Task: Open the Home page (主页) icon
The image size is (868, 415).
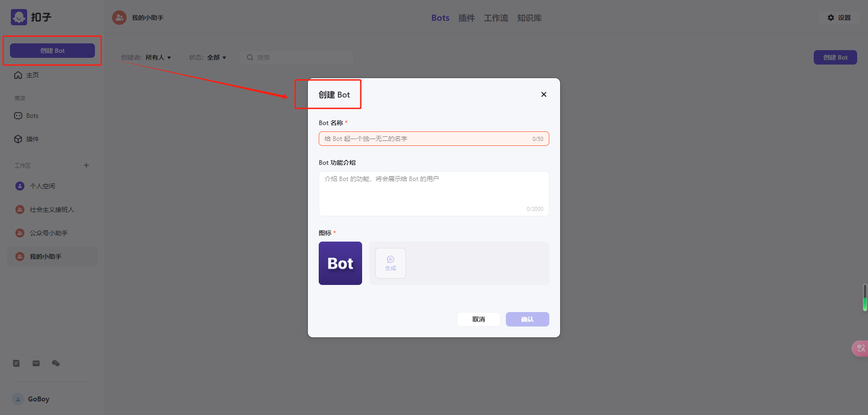Action: click(18, 75)
